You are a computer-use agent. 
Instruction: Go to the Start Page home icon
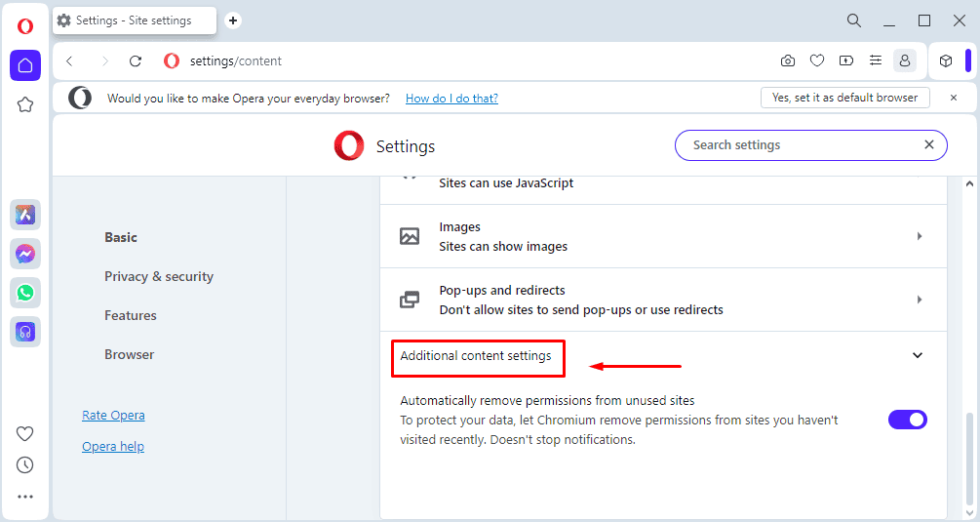point(25,65)
